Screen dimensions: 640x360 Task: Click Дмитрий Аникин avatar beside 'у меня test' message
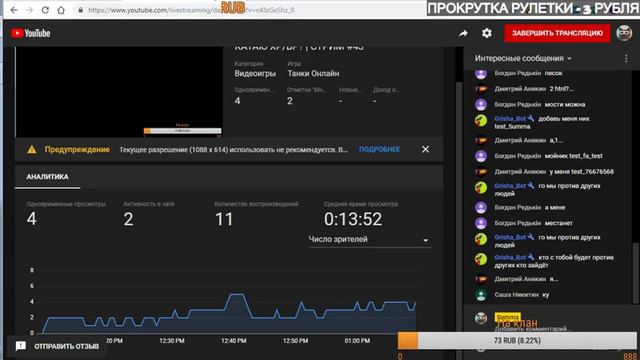(481, 171)
